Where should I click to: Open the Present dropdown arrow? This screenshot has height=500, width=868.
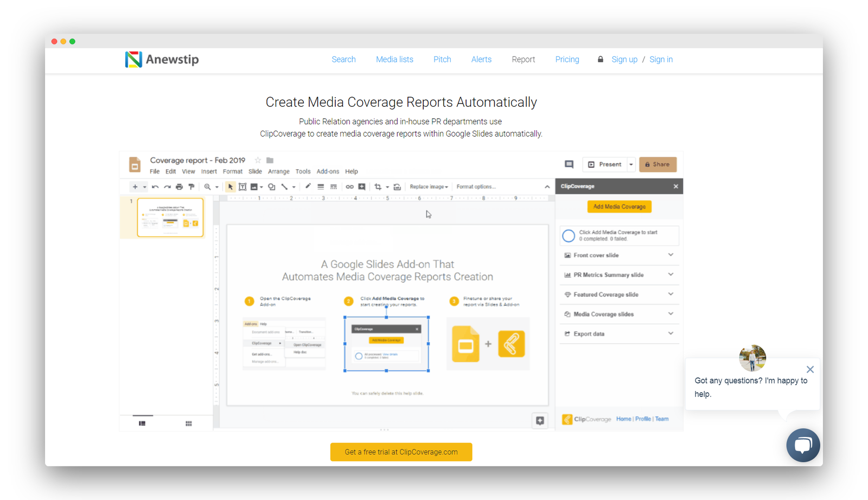point(631,164)
